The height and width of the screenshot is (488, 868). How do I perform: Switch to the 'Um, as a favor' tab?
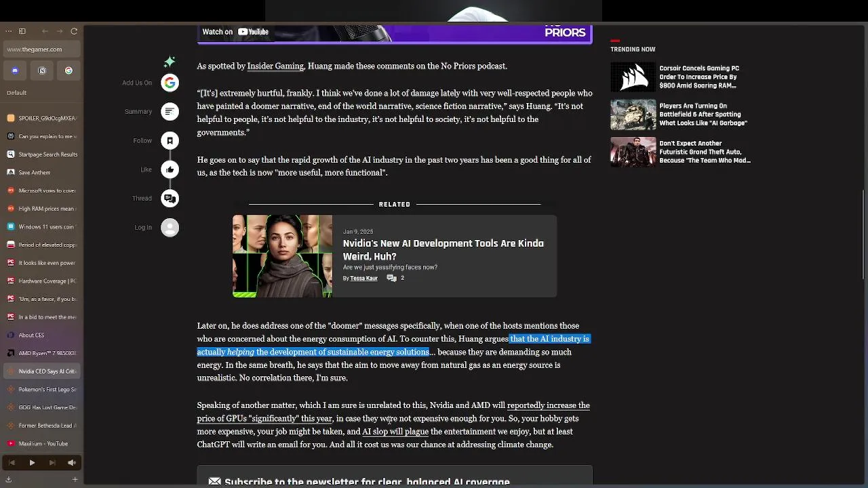click(41, 299)
